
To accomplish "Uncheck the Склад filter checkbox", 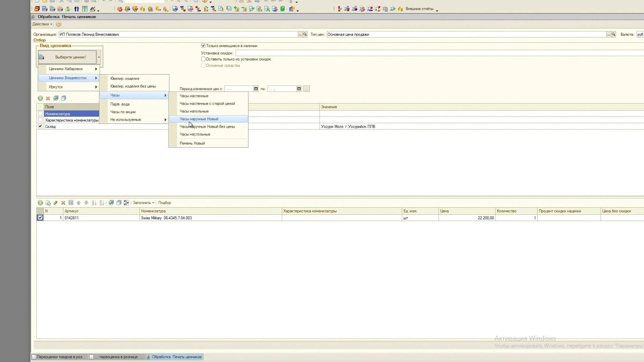I will (x=40, y=126).
